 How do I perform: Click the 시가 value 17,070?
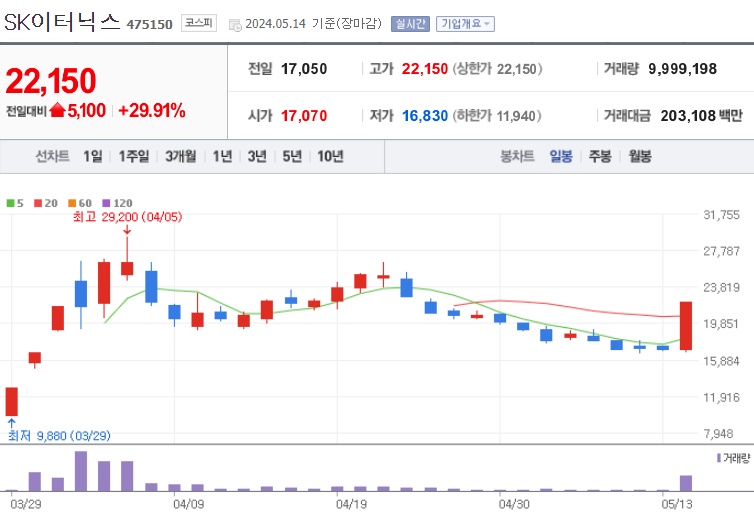click(304, 116)
